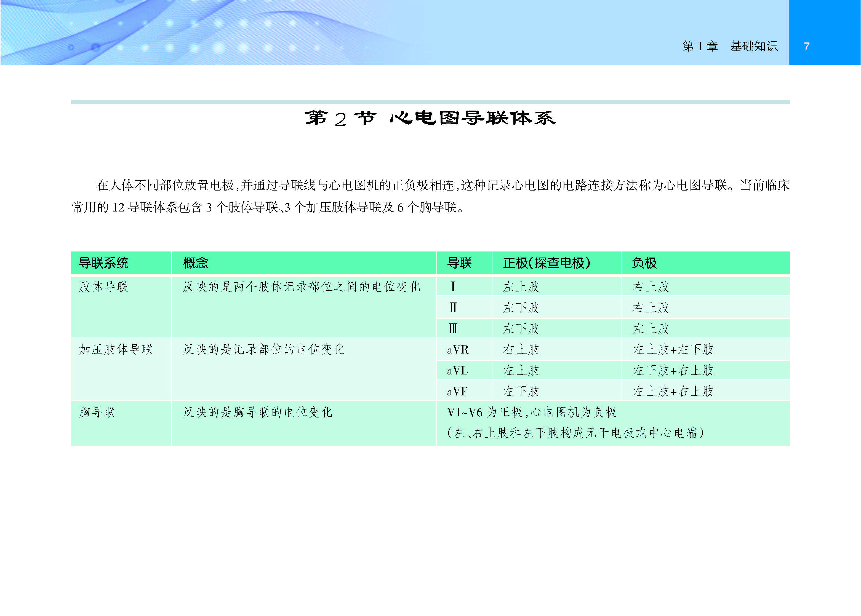Select lead I cell in table

pyautogui.click(x=453, y=287)
